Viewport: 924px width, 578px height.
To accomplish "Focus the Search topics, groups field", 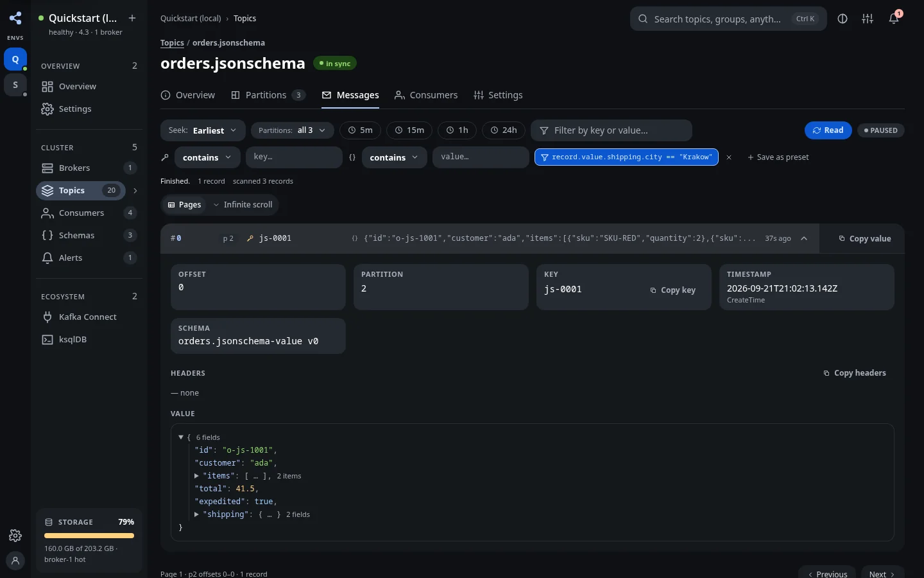I will (728, 19).
